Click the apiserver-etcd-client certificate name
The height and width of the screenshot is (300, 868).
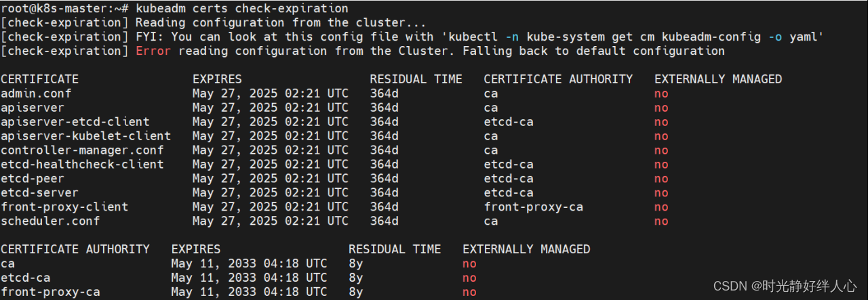75,122
